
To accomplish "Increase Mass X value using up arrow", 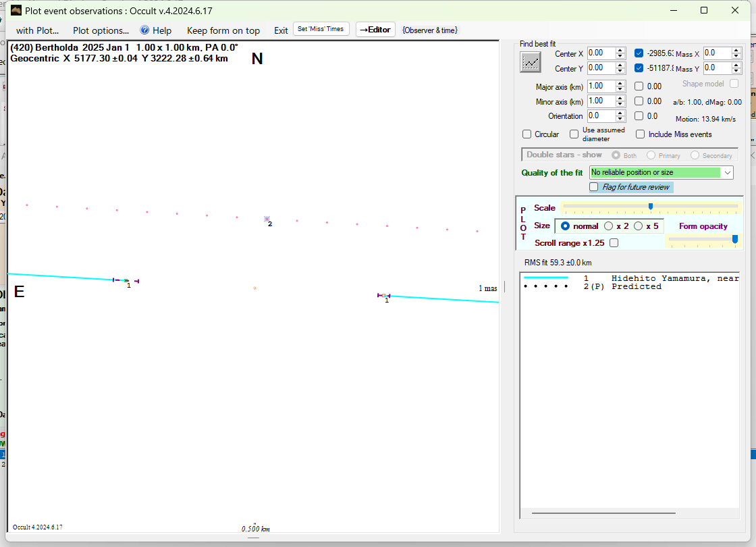I will [736, 51].
